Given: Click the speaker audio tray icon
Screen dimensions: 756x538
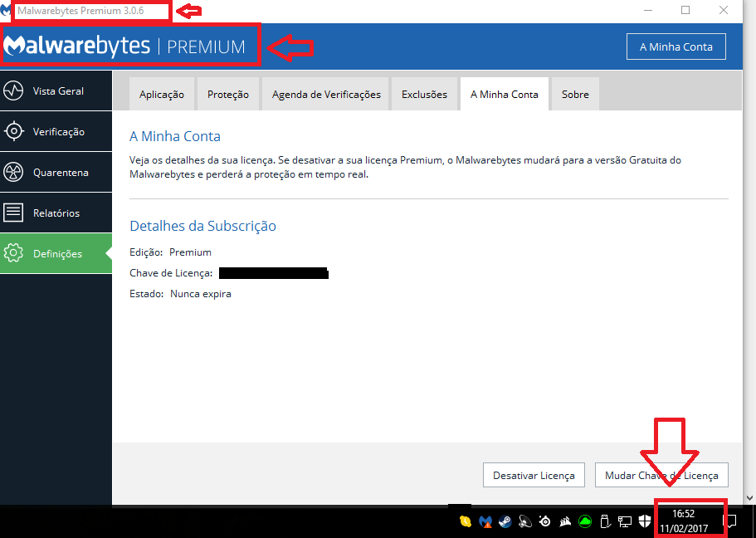Looking at the screenshot, I should pyautogui.click(x=525, y=521).
